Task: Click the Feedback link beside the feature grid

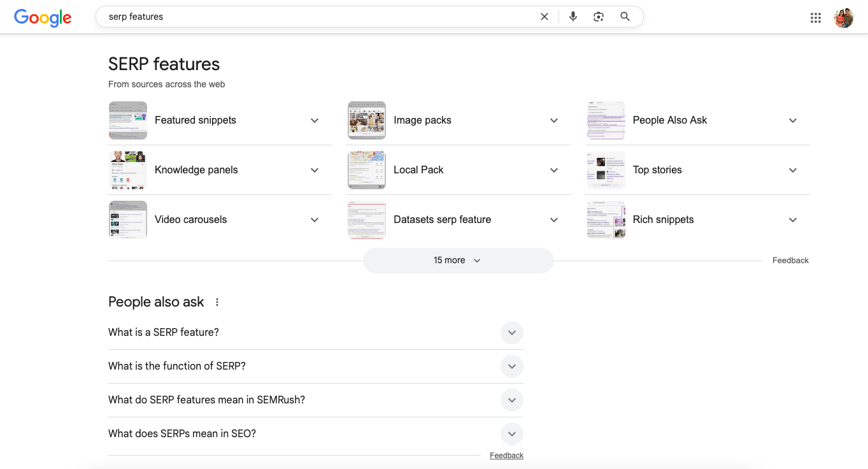Action: [x=790, y=260]
